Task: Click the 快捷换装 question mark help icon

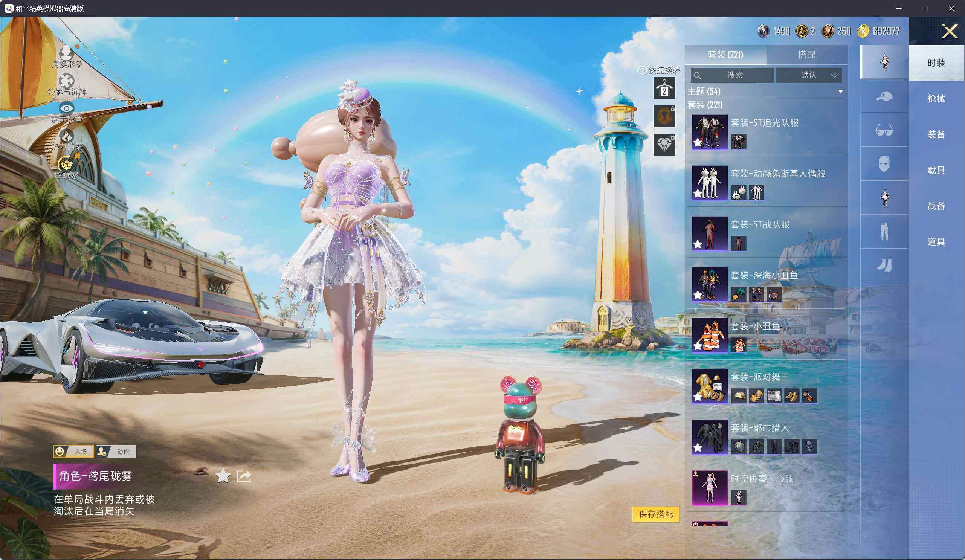Action: (643, 70)
